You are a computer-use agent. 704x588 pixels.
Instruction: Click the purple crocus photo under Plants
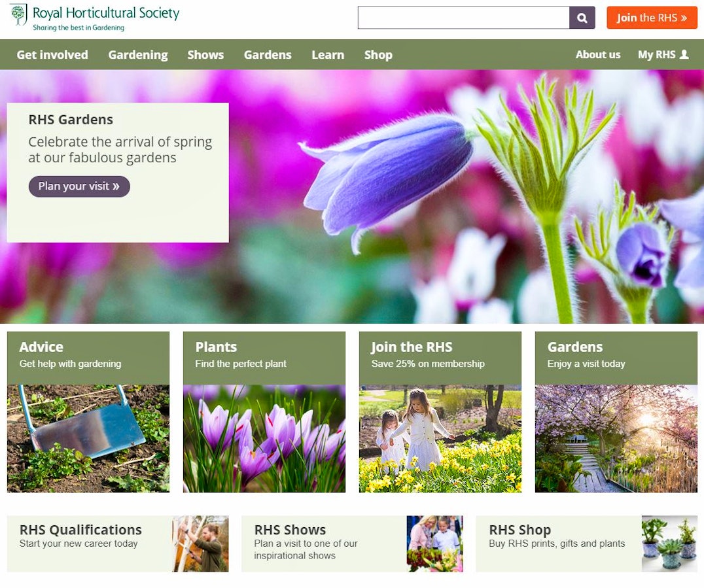coord(264,438)
